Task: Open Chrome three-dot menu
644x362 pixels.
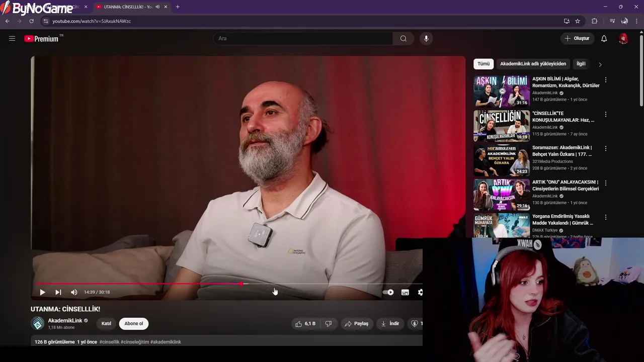Action: (637, 21)
